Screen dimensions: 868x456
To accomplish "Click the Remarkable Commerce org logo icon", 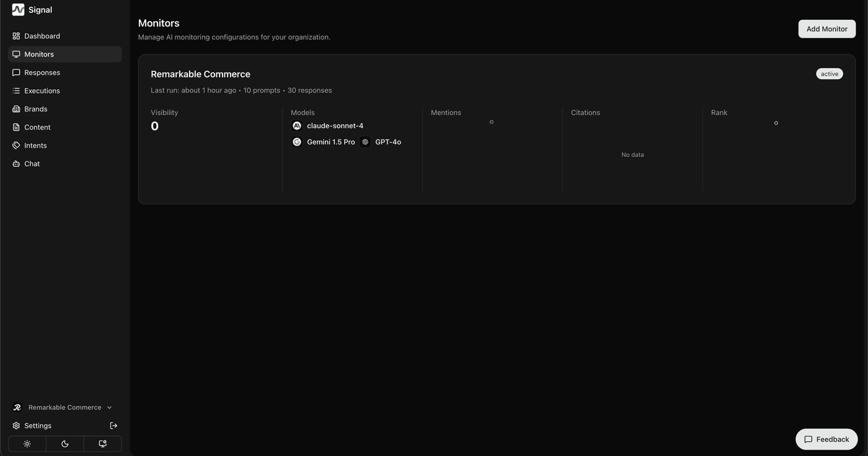I will (x=17, y=408).
